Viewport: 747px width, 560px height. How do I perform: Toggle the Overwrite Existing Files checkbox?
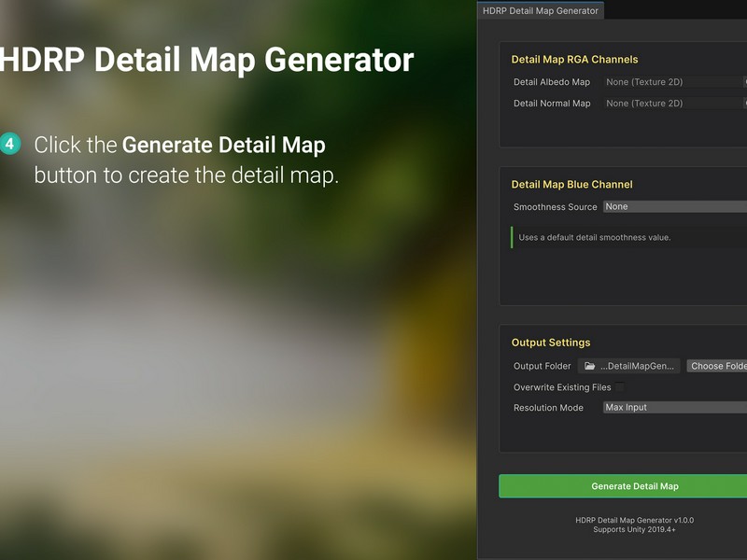click(620, 387)
